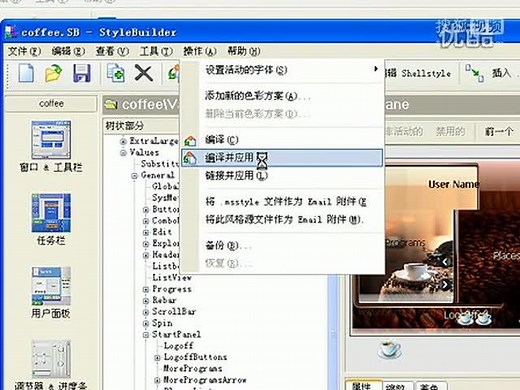The height and width of the screenshot is (390, 520).
Task: Click the StyleBuilder title bar app icon
Action: pos(11,32)
